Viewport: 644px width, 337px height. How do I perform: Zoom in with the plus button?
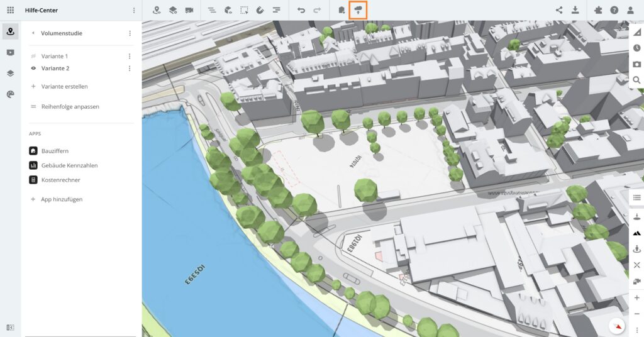coord(636,297)
